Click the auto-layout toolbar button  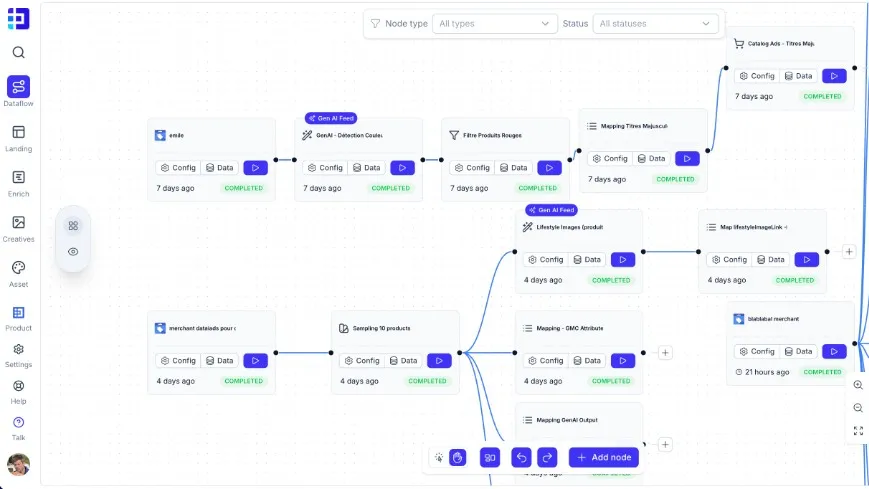490,457
